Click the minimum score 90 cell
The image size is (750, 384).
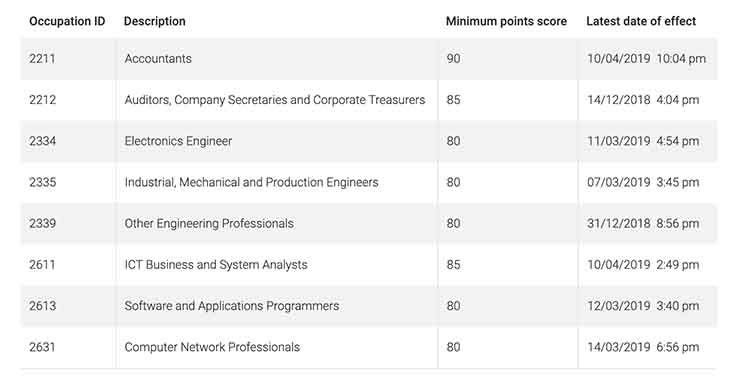(453, 59)
